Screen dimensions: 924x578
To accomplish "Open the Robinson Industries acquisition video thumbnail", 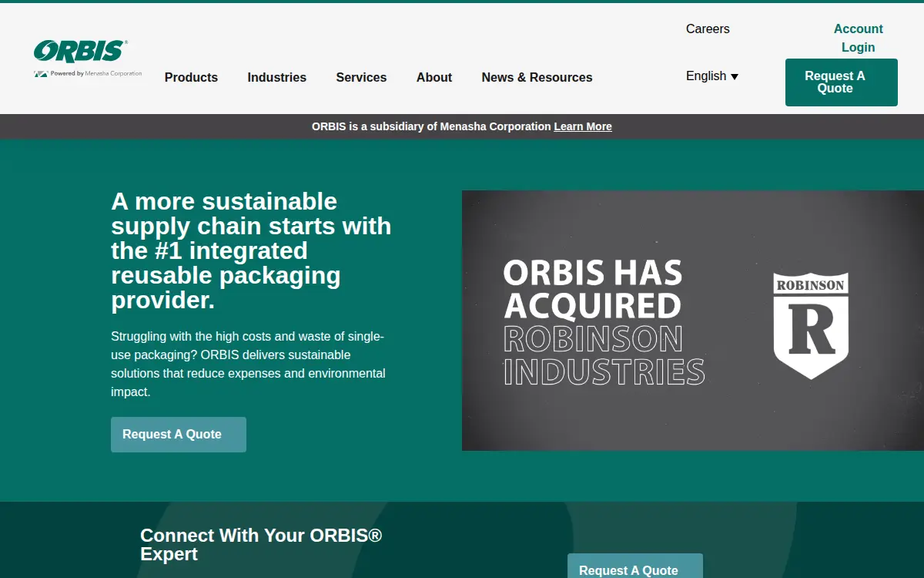I will coord(693,321).
